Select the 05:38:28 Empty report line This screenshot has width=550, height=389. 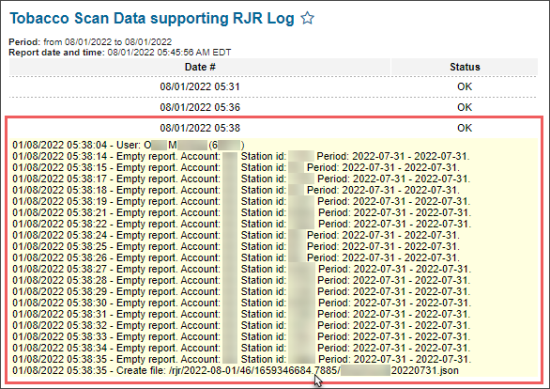[241, 280]
